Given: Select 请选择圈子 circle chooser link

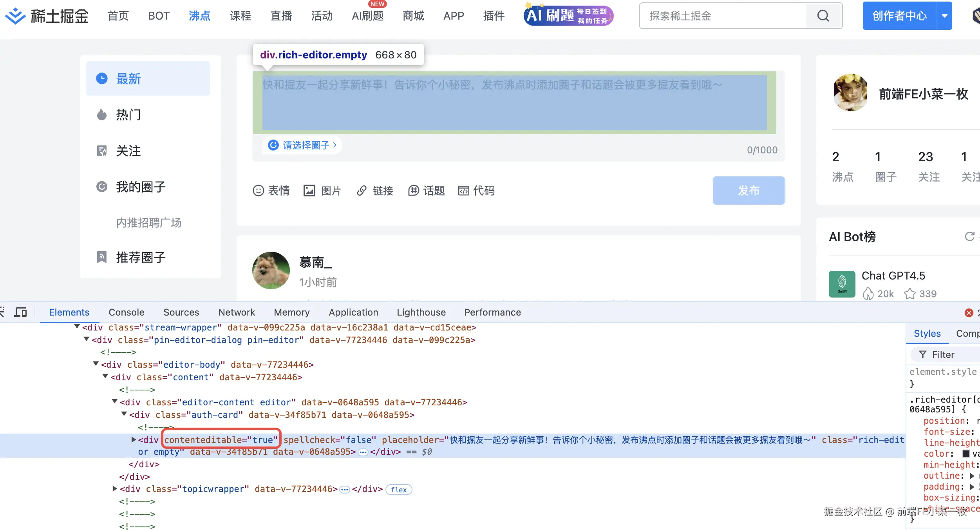Looking at the screenshot, I should click(x=306, y=145).
